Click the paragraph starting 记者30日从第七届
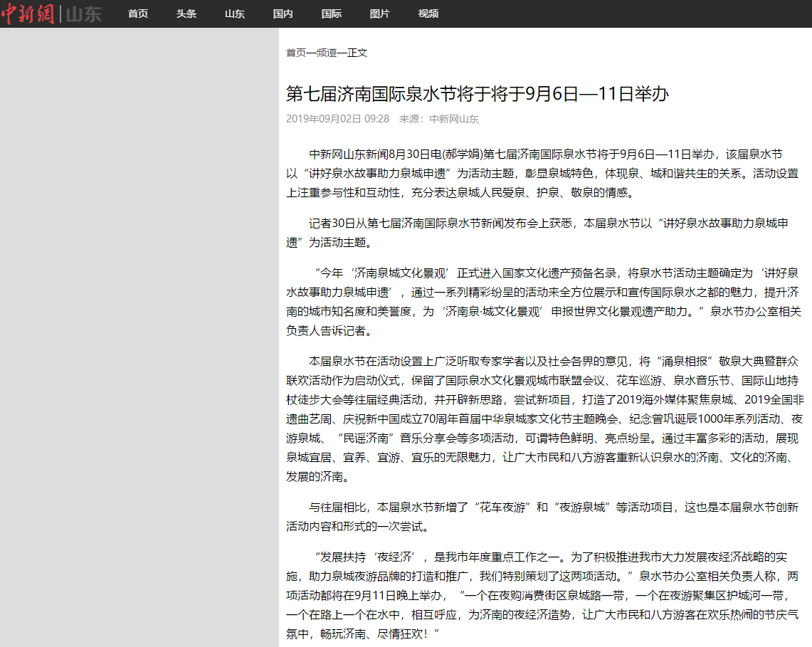This screenshot has width=812, height=647. point(537,233)
